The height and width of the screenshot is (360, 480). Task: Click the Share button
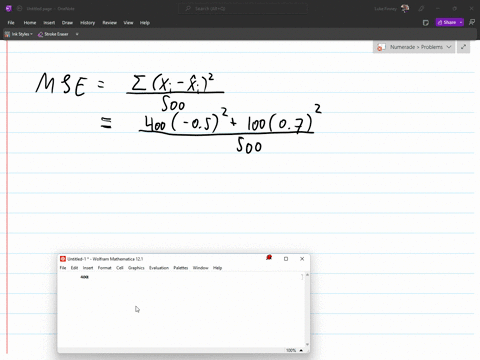point(447,22)
